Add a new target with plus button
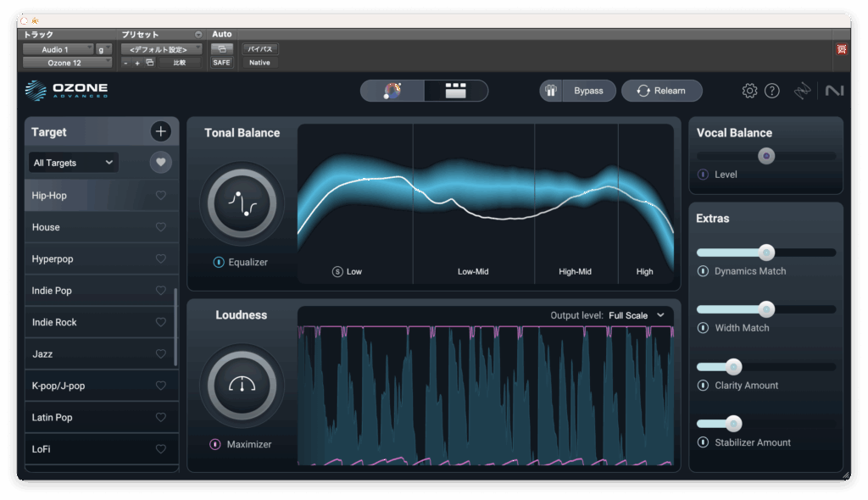Image resolution: width=868 pixels, height=500 pixels. (x=161, y=131)
